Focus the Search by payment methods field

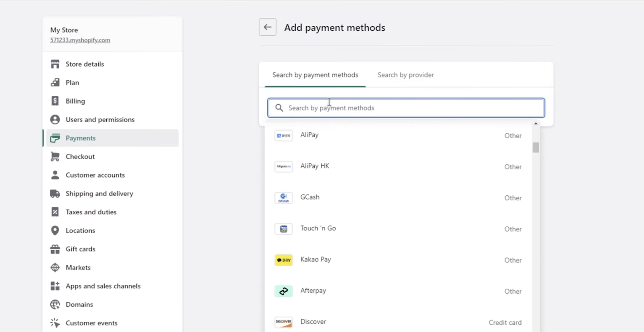[406, 108]
